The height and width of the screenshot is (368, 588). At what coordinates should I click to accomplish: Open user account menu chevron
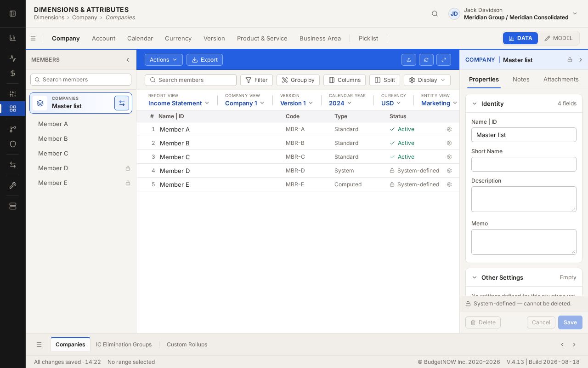point(575,14)
